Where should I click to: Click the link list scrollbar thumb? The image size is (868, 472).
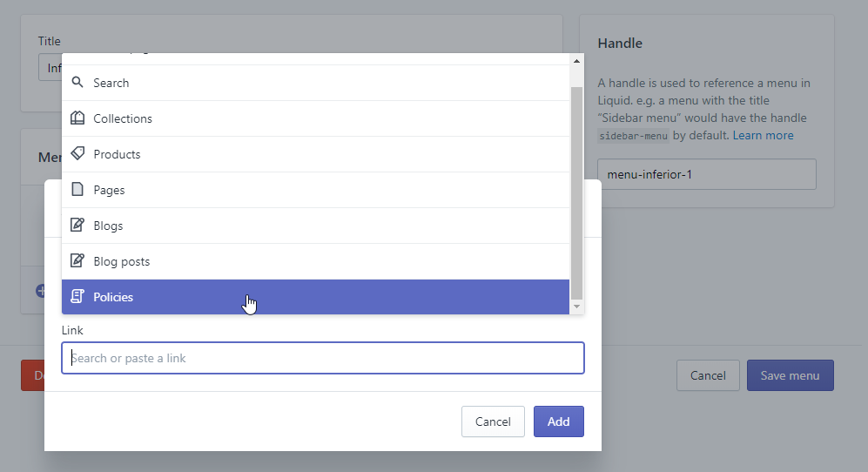[x=576, y=192]
